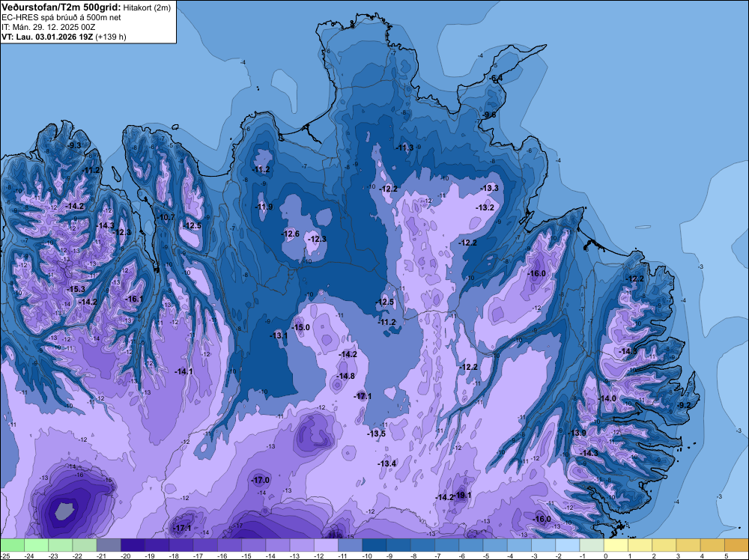
Task: Click the "-9.3" temperature label
Action: click(x=74, y=145)
